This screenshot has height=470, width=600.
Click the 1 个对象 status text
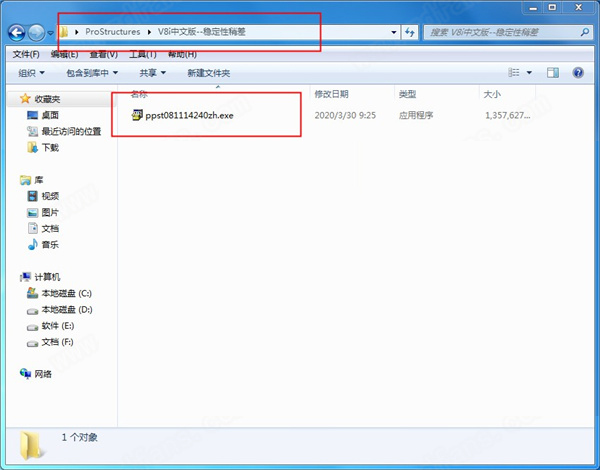[80, 437]
